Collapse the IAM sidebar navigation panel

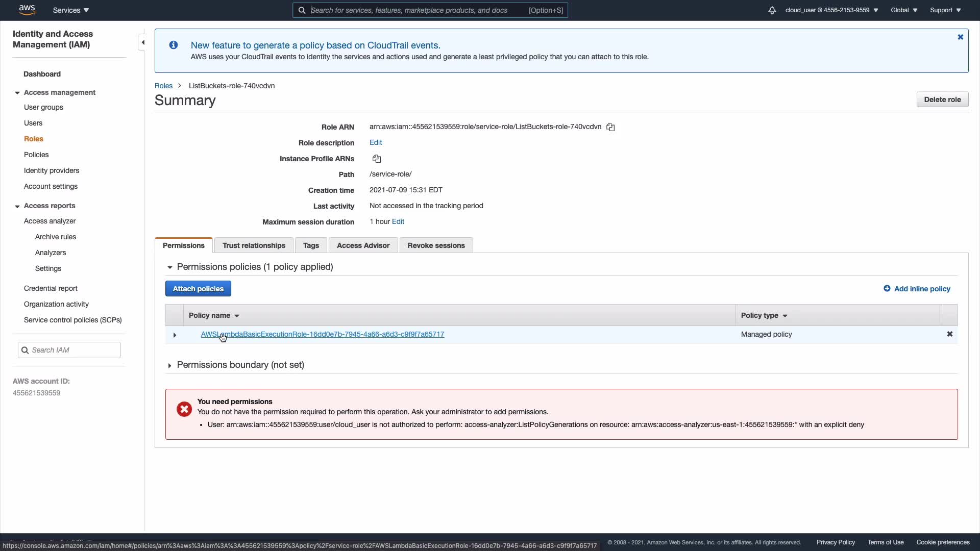coord(142,42)
